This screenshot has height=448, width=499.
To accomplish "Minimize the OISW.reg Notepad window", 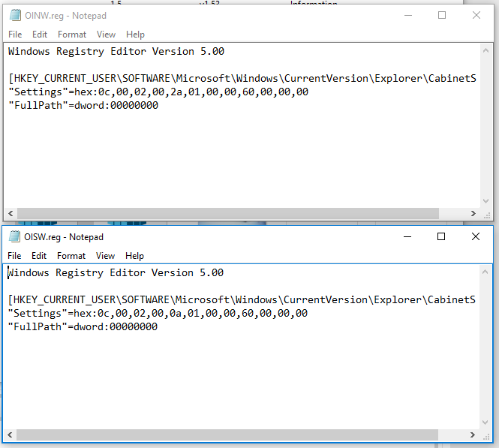I will pyautogui.click(x=407, y=236).
